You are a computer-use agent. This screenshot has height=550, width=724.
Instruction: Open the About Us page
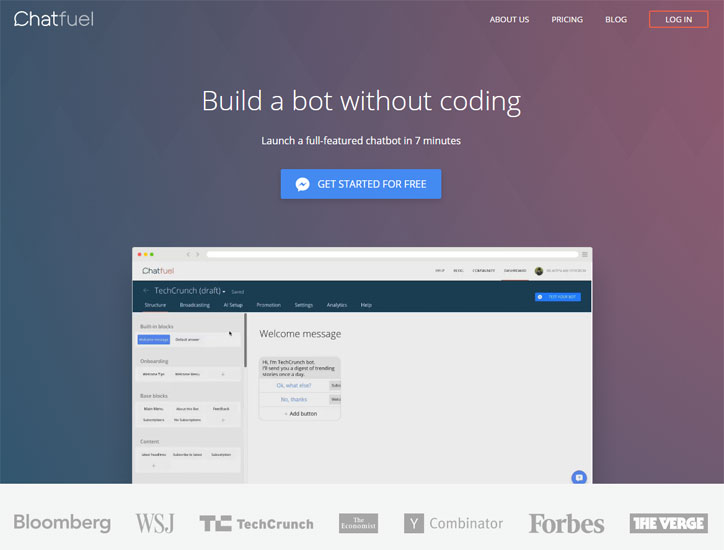509,19
